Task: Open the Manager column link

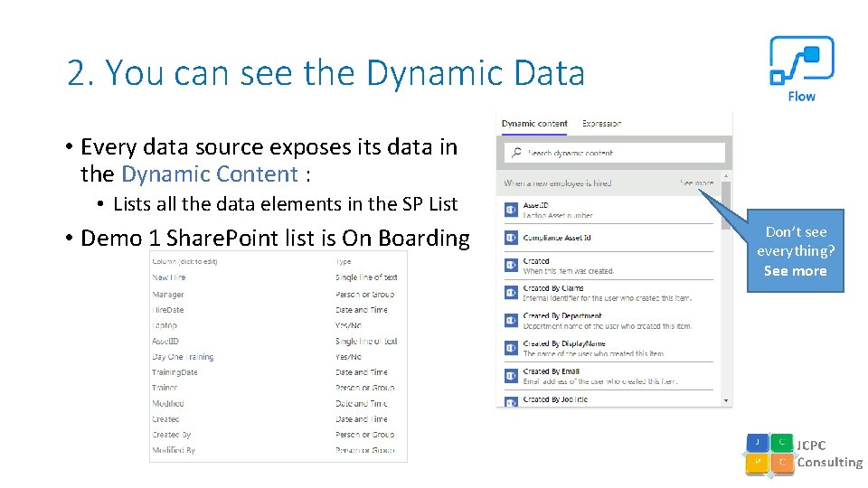Action: (x=168, y=294)
